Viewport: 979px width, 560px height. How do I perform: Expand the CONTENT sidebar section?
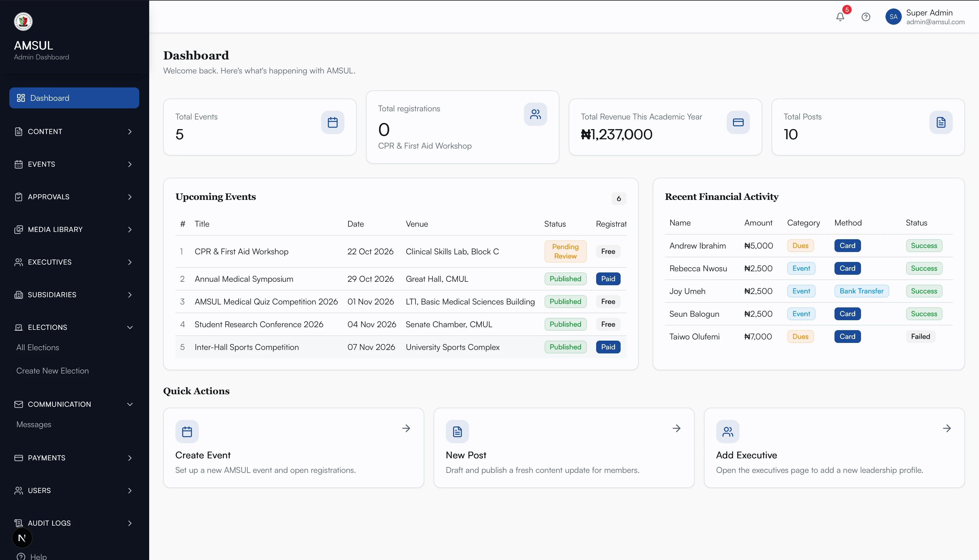pyautogui.click(x=74, y=131)
